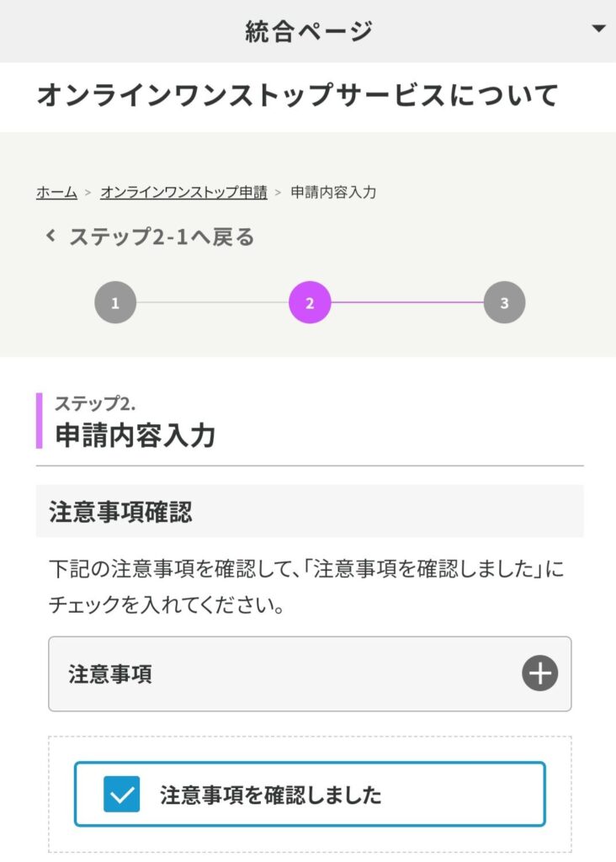Click the step 3 circle indicator

pyautogui.click(x=504, y=303)
